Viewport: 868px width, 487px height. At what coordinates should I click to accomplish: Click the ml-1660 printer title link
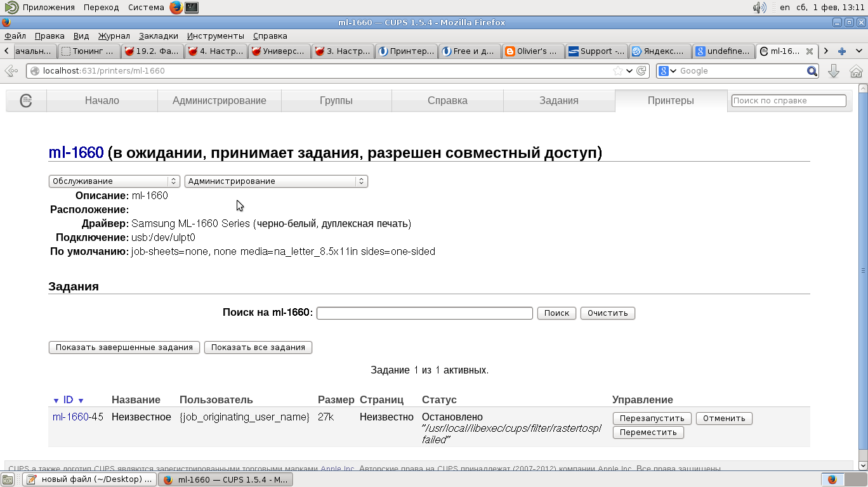click(76, 153)
